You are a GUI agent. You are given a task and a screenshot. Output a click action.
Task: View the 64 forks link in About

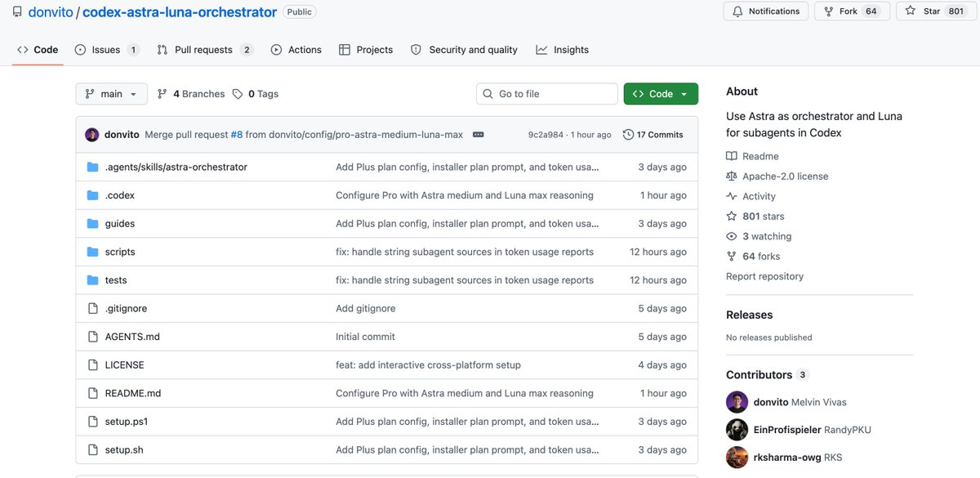[x=753, y=257]
